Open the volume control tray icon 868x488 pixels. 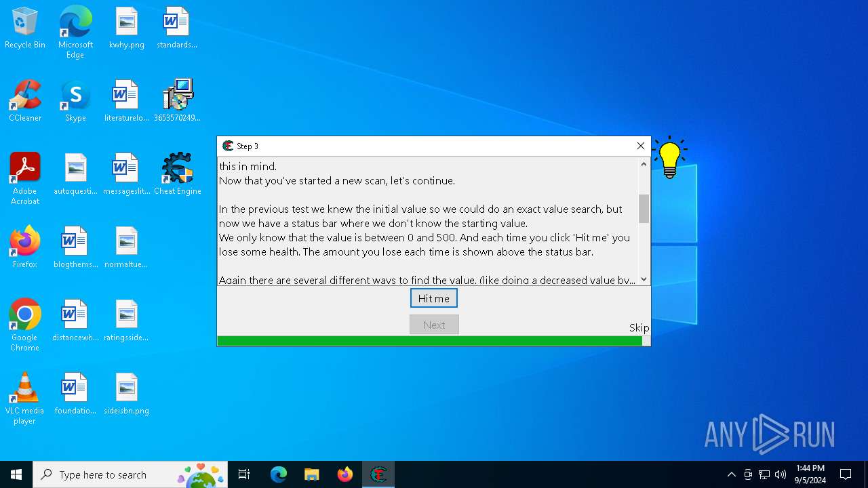(781, 474)
